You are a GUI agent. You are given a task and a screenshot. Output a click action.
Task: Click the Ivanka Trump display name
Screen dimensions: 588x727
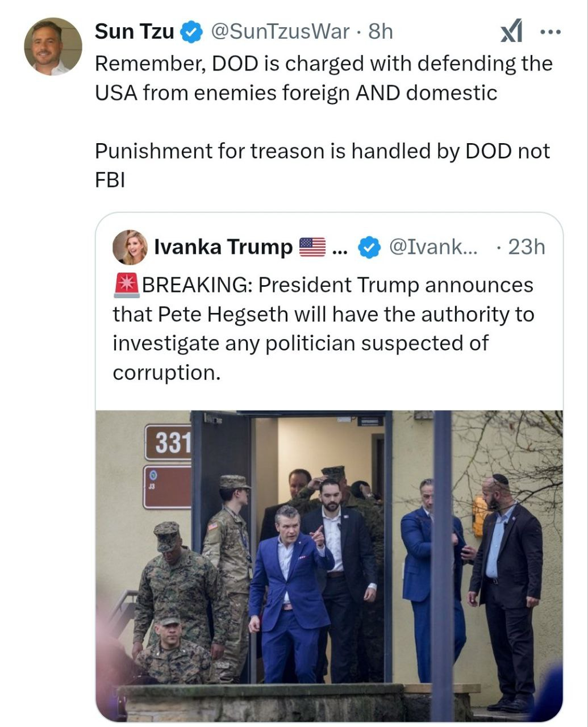click(223, 247)
